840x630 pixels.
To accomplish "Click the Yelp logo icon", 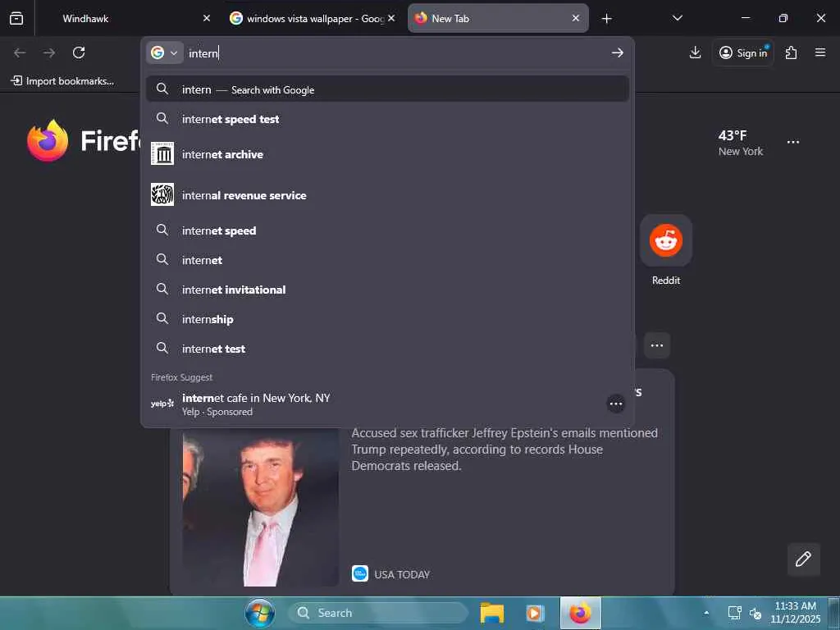I will (162, 404).
